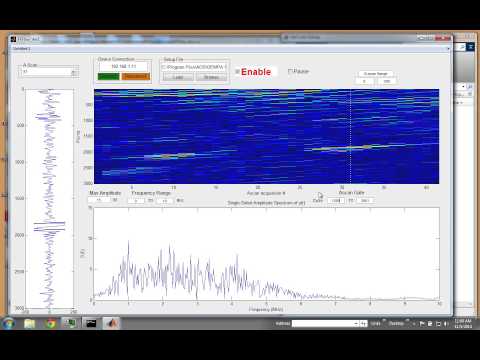Show hidden tray icons arrow

414,324
